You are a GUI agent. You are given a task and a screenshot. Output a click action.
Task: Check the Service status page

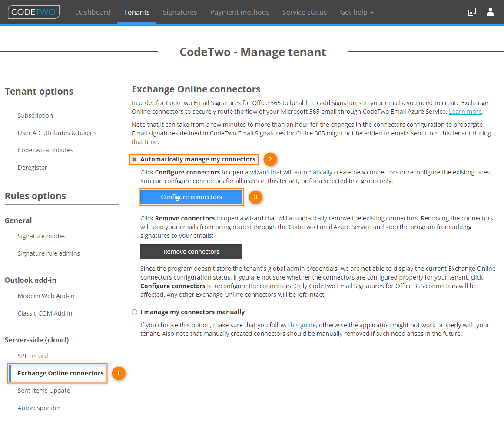(x=304, y=12)
